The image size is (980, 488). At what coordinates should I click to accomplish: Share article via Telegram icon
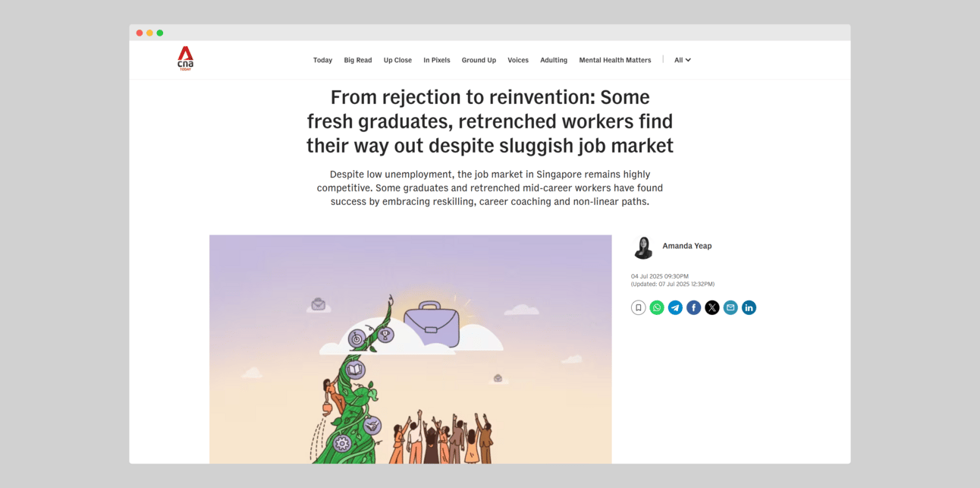coord(675,307)
